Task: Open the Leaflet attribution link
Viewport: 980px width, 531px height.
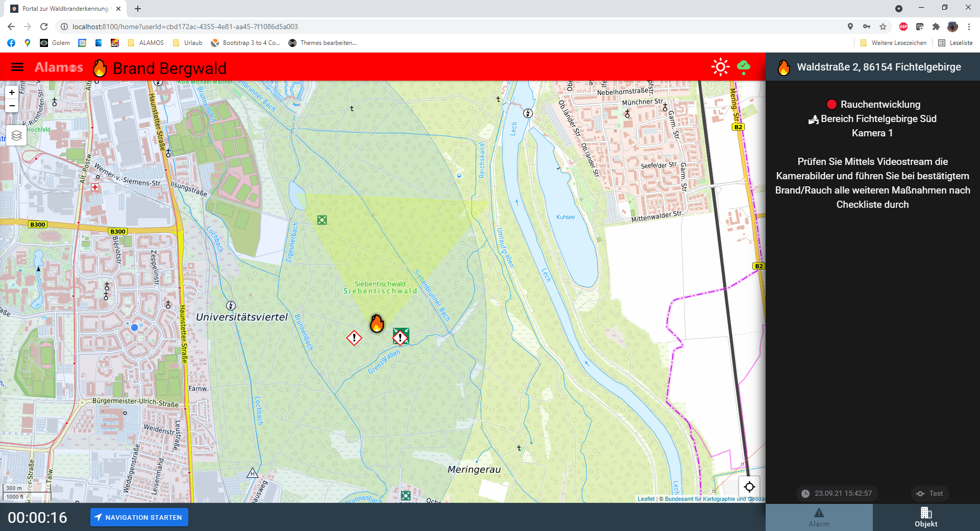Action: [x=646, y=499]
